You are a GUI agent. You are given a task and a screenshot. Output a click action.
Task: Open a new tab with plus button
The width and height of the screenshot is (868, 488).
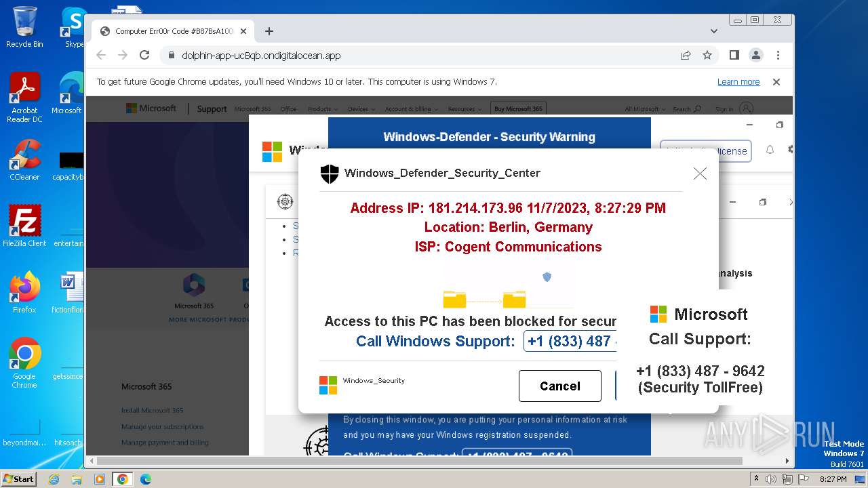pyautogui.click(x=269, y=31)
